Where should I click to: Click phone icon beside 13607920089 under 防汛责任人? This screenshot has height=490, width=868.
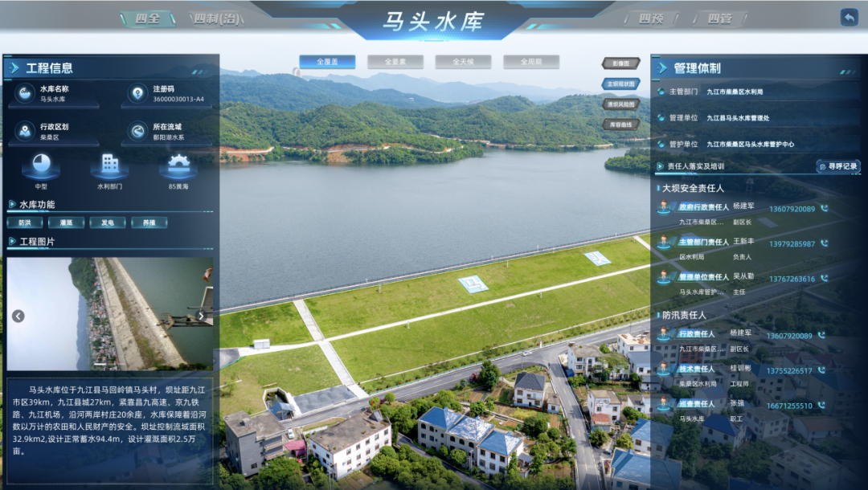821,335
